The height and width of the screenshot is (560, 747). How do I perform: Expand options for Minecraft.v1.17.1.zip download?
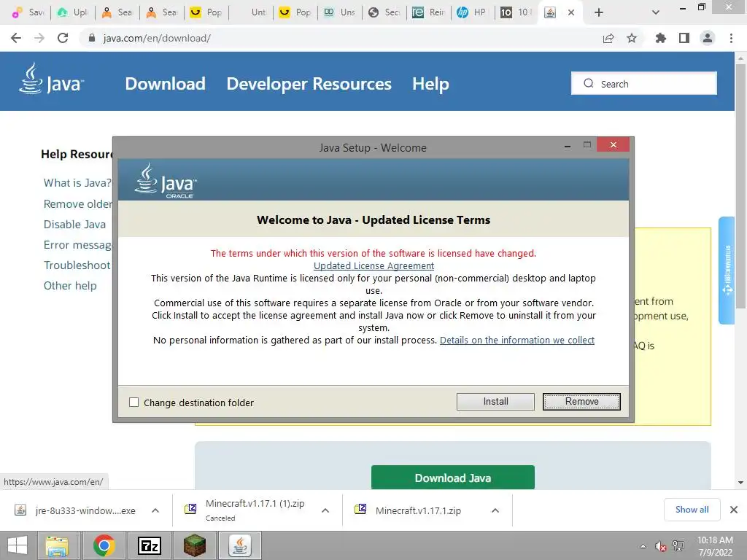click(x=495, y=510)
